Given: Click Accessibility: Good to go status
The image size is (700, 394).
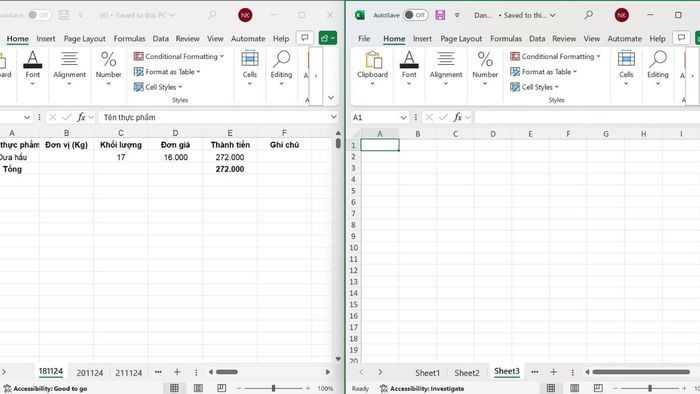Looking at the screenshot, I should point(45,389).
